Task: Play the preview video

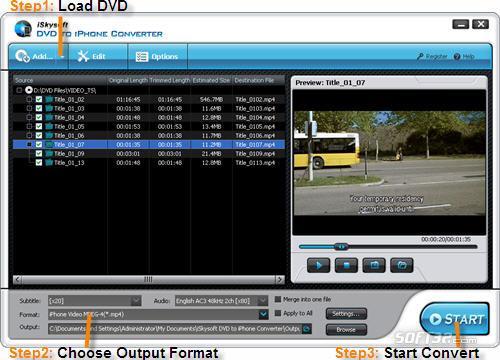Action: [x=318, y=265]
